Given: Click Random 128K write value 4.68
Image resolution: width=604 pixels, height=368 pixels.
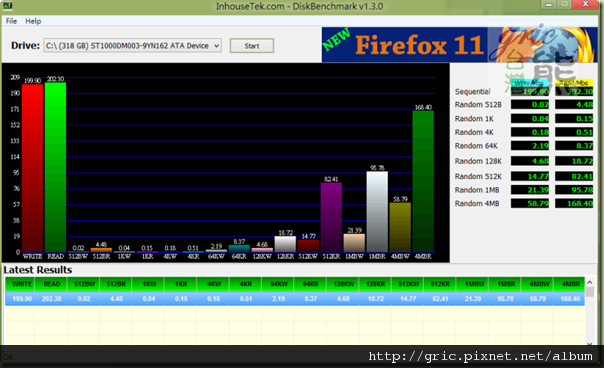Looking at the screenshot, I should pos(530,161).
